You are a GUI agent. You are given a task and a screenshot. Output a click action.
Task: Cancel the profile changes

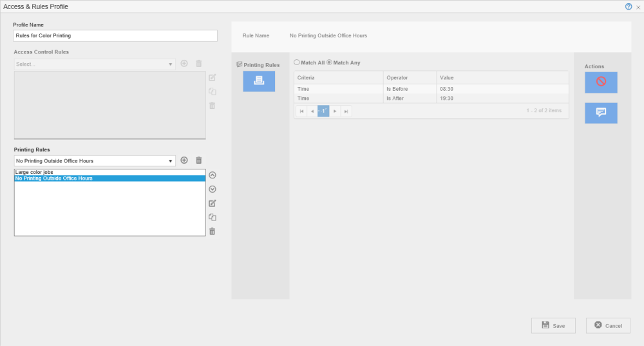click(608, 325)
